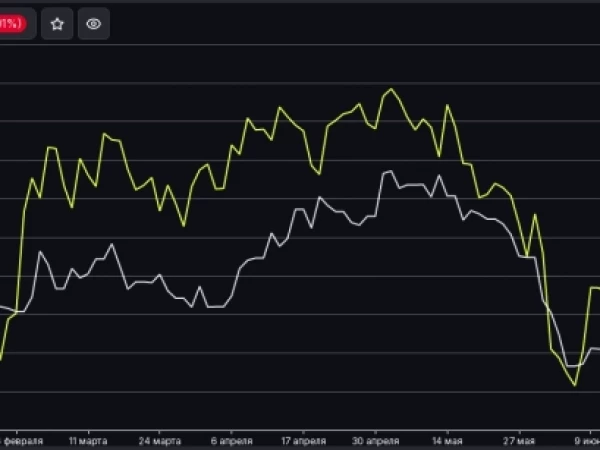Screen dimensions: 600x450
Task: Click white line's flat bottom above 6 апреля
Action: point(216,307)
